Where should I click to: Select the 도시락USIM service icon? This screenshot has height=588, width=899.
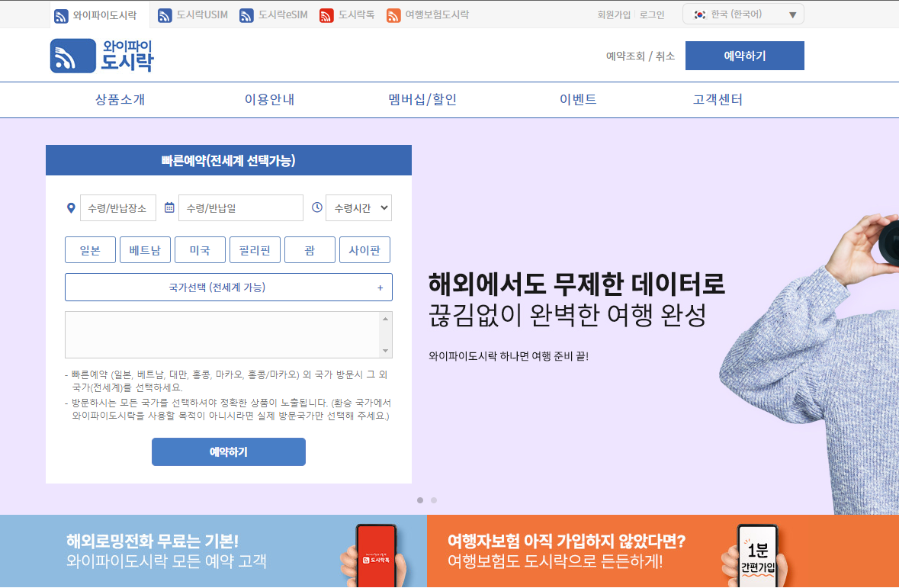[163, 13]
